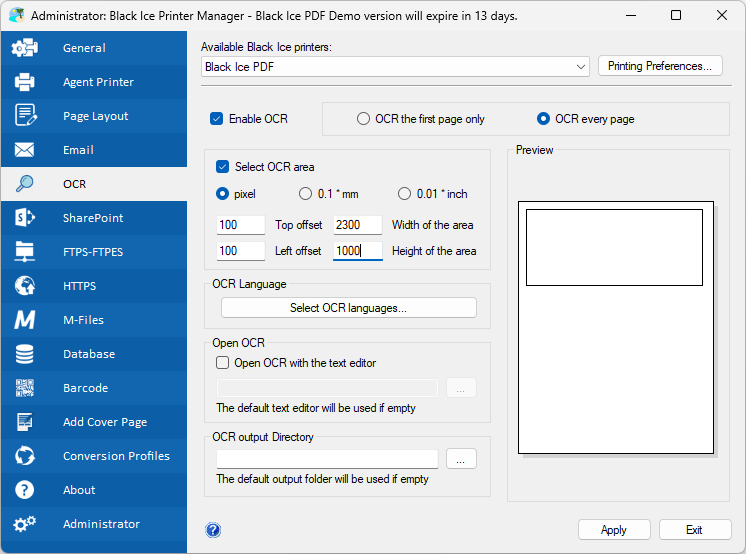Enable Open OCR with the text editor
Screen dimensions: 746x554
(x=222, y=363)
